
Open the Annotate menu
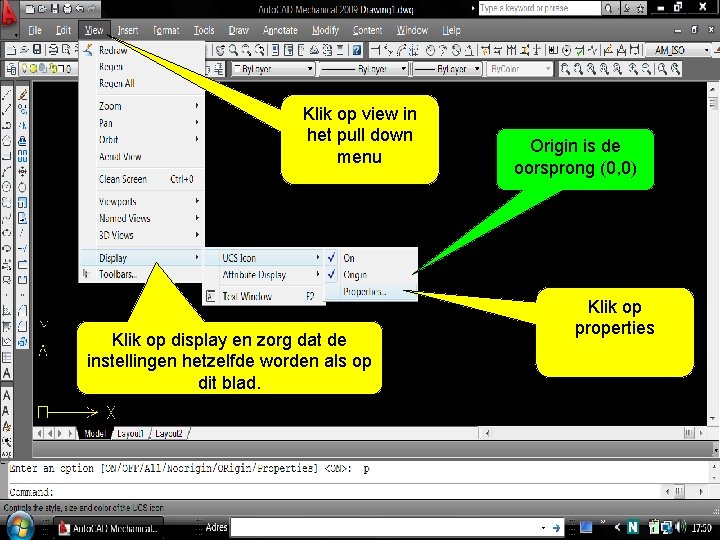pos(280,30)
